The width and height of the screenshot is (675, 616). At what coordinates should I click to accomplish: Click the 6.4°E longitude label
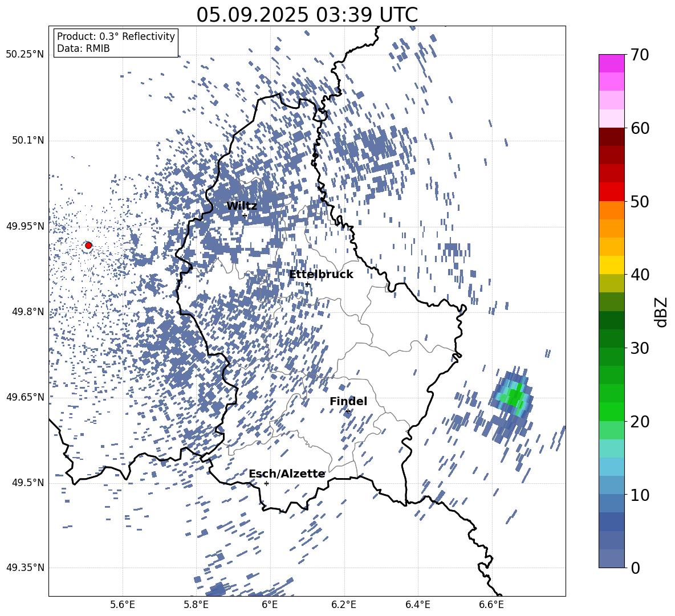click(x=417, y=605)
